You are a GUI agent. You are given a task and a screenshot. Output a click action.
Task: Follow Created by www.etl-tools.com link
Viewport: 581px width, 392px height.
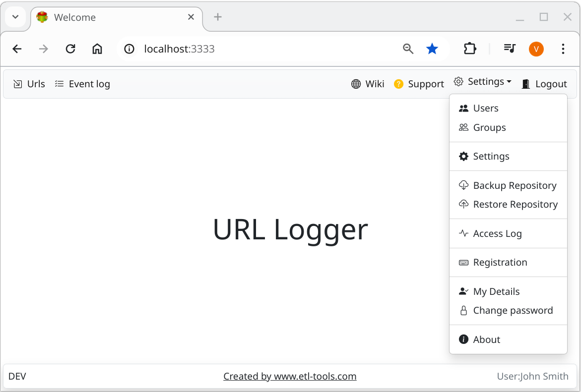pos(290,376)
